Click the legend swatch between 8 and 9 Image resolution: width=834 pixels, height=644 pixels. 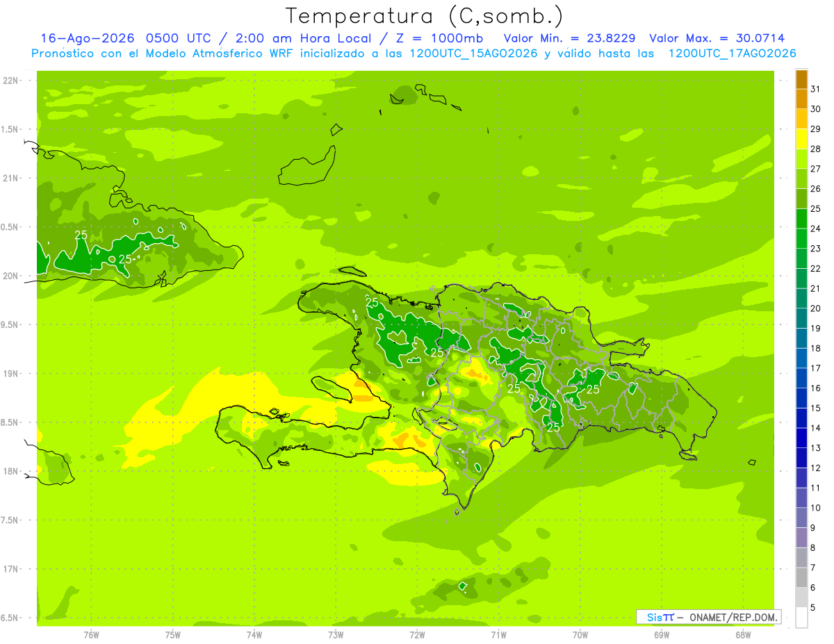point(801,538)
